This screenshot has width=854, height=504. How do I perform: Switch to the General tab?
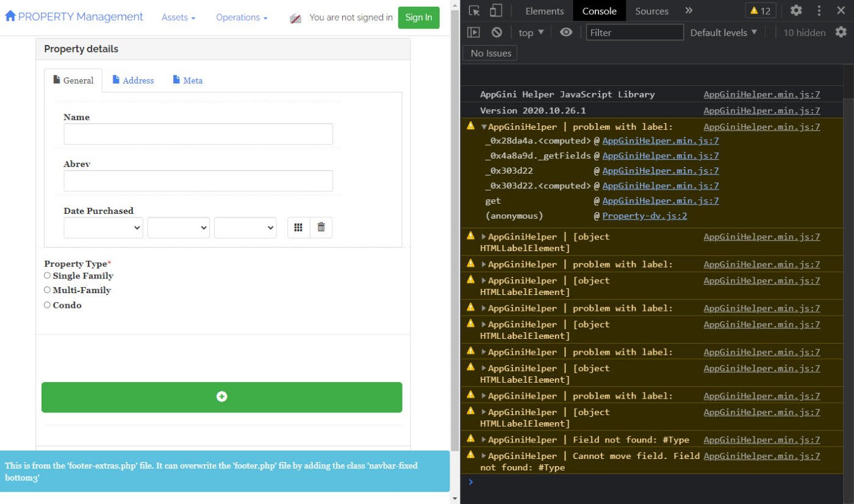(73, 80)
